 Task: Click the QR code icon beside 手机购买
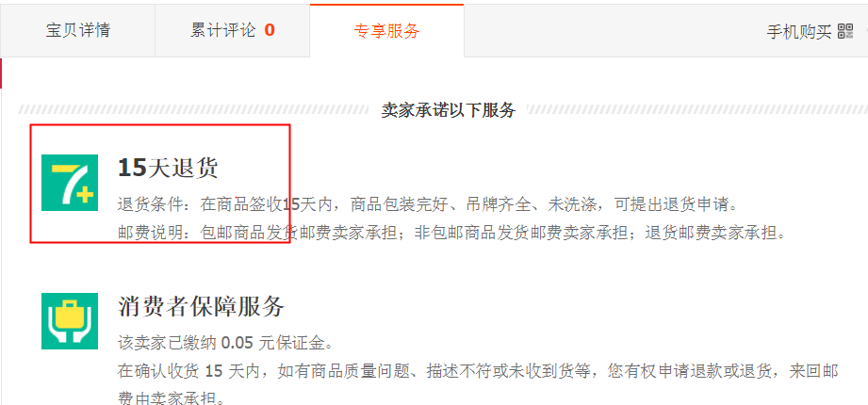tap(845, 31)
